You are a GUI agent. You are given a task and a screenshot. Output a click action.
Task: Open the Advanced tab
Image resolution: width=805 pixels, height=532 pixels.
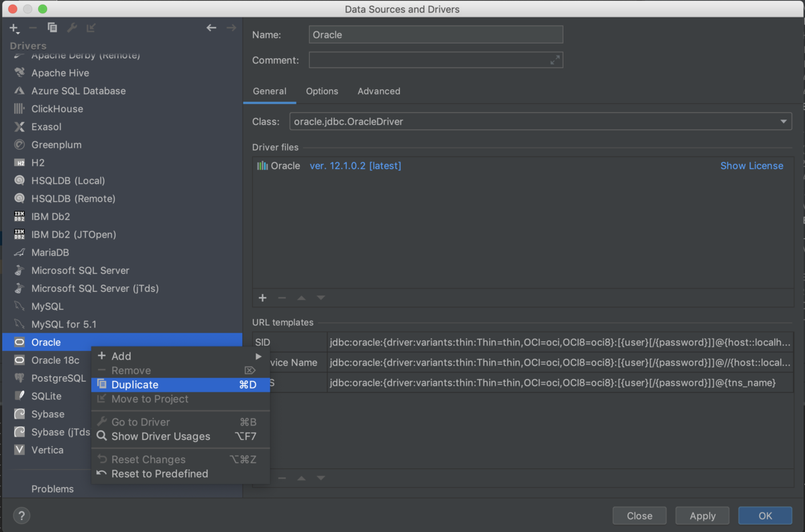point(379,91)
